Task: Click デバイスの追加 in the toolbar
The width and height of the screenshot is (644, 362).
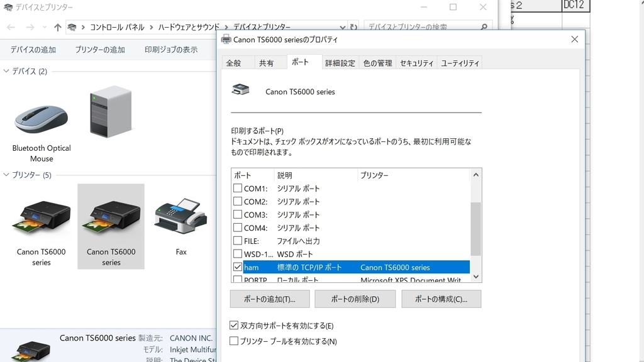Action: coord(33,50)
